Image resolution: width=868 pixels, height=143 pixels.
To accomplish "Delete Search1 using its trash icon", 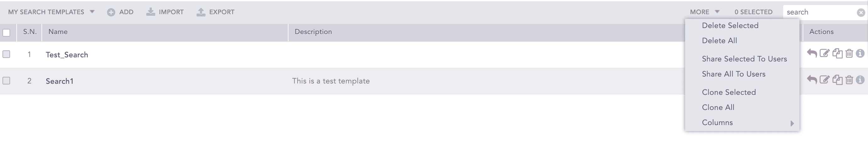I will [x=849, y=80].
